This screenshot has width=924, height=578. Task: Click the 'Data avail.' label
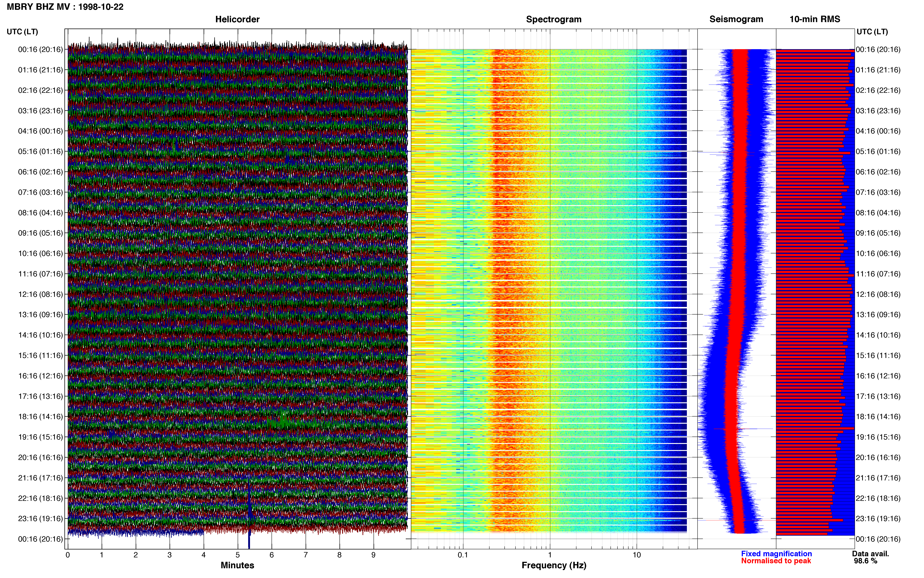(x=870, y=554)
